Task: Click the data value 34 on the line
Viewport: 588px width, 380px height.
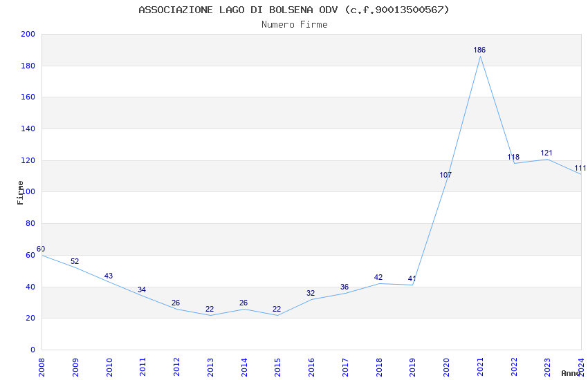Action: tap(142, 289)
